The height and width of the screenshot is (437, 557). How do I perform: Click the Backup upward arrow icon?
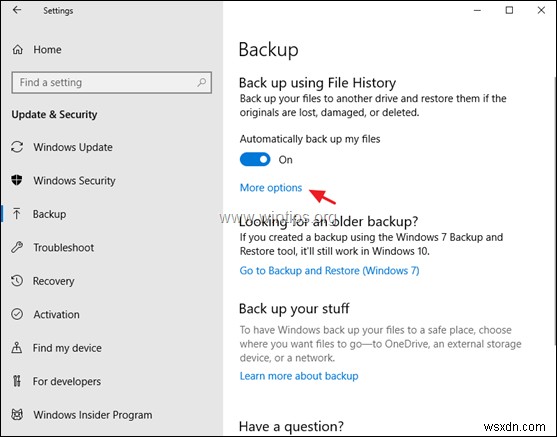tap(16, 214)
